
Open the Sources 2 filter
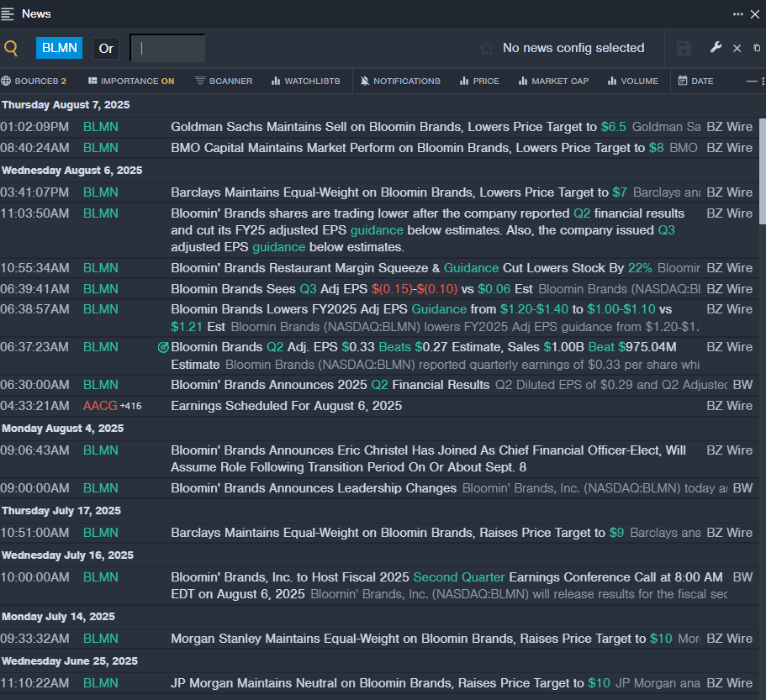(x=34, y=81)
